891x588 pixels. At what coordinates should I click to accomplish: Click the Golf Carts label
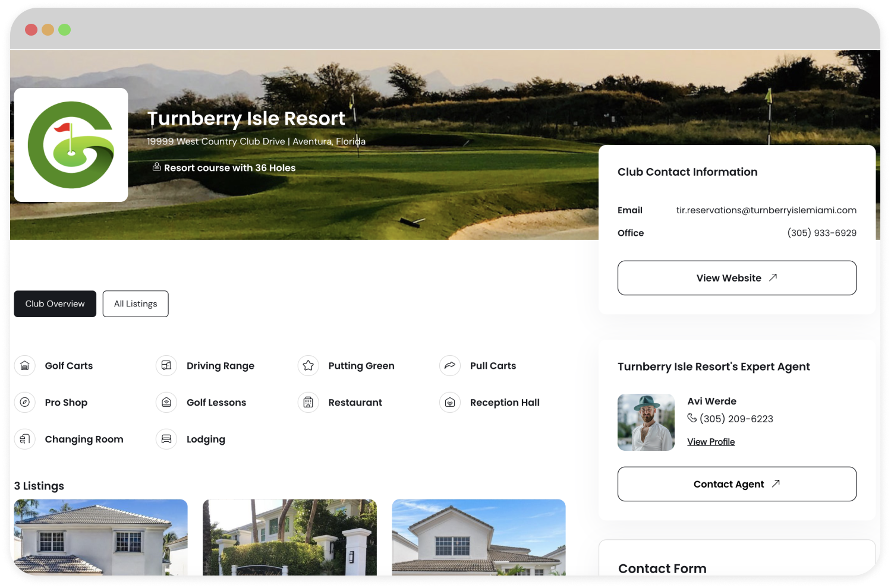tap(69, 366)
